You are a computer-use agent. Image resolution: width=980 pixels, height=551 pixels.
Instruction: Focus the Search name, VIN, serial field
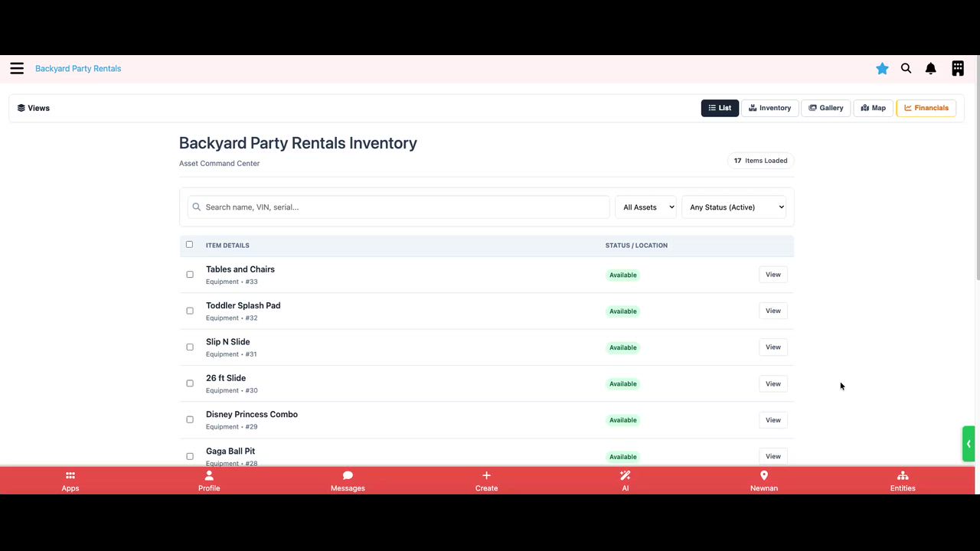coord(399,207)
